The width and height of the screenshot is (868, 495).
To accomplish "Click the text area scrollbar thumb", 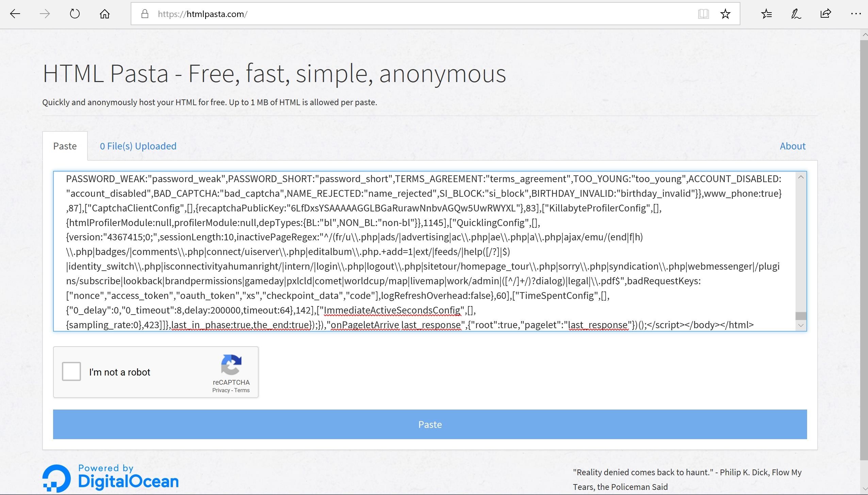I will click(801, 316).
